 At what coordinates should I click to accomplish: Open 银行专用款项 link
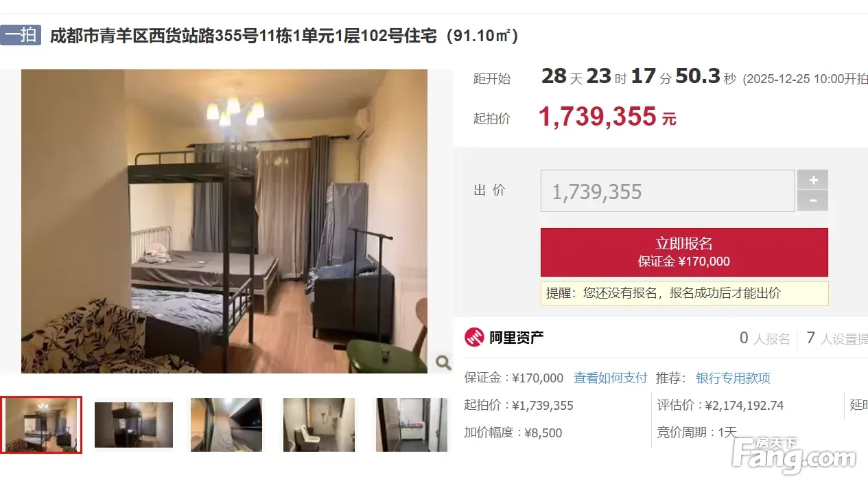(x=733, y=378)
